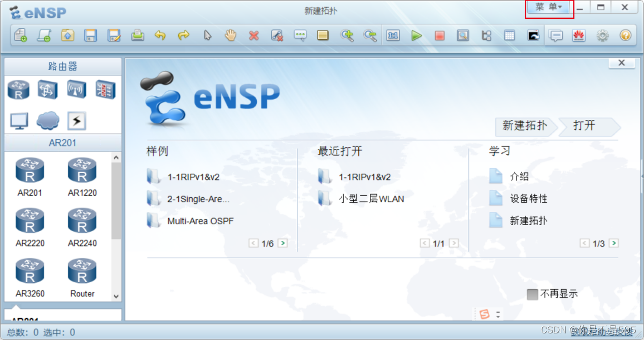Viewport: 644px width, 340px height.
Task: Open a topology file via folder icon
Action: pyautogui.click(x=67, y=36)
